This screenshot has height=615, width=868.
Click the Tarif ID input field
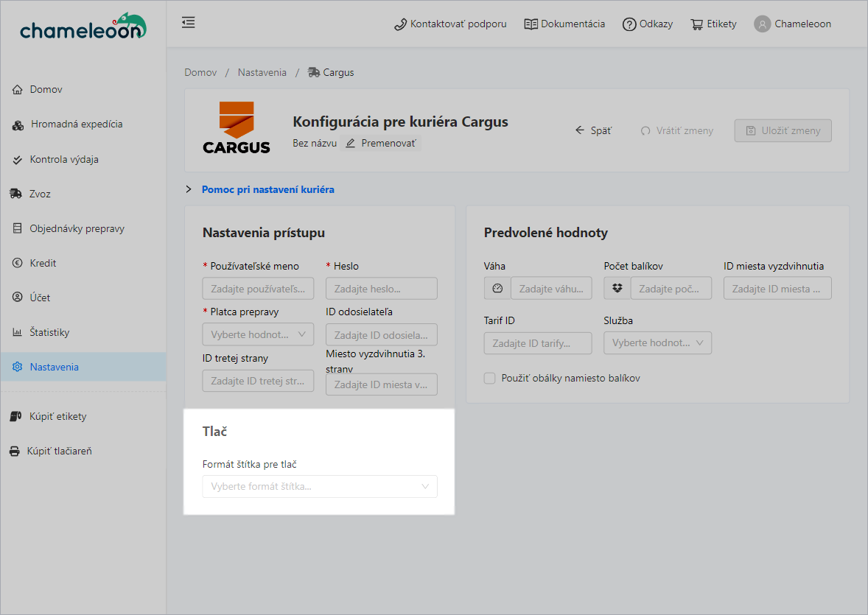coord(538,343)
